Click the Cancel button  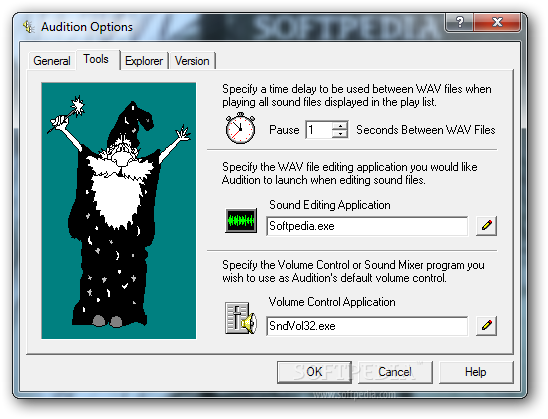[395, 372]
